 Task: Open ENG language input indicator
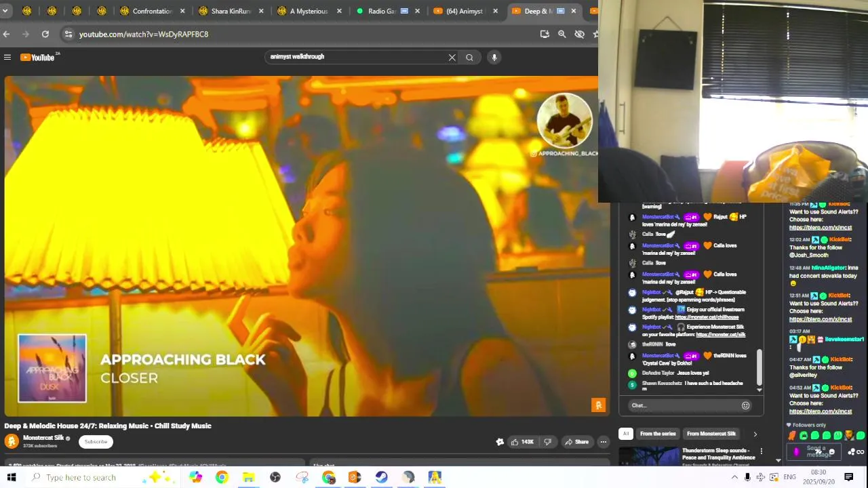coord(789,477)
